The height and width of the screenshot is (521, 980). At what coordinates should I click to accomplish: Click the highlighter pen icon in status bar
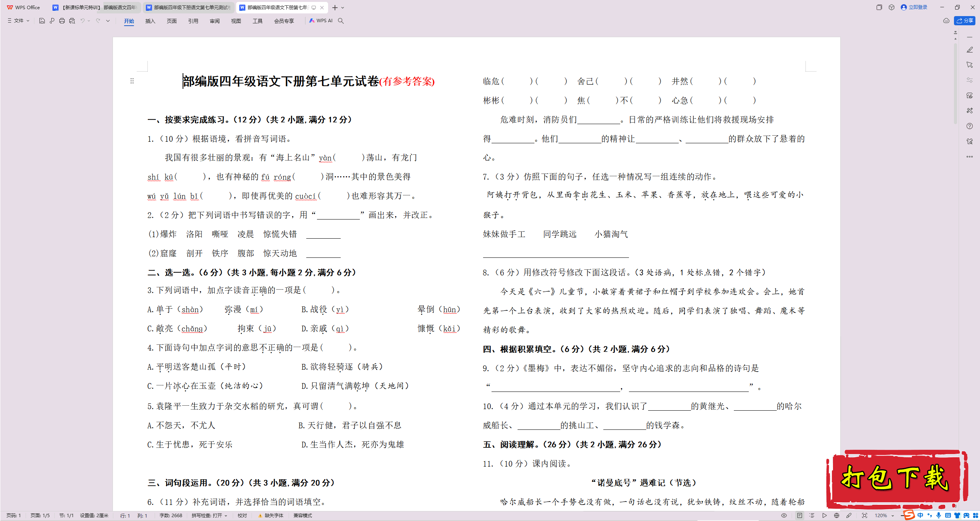[x=849, y=516]
